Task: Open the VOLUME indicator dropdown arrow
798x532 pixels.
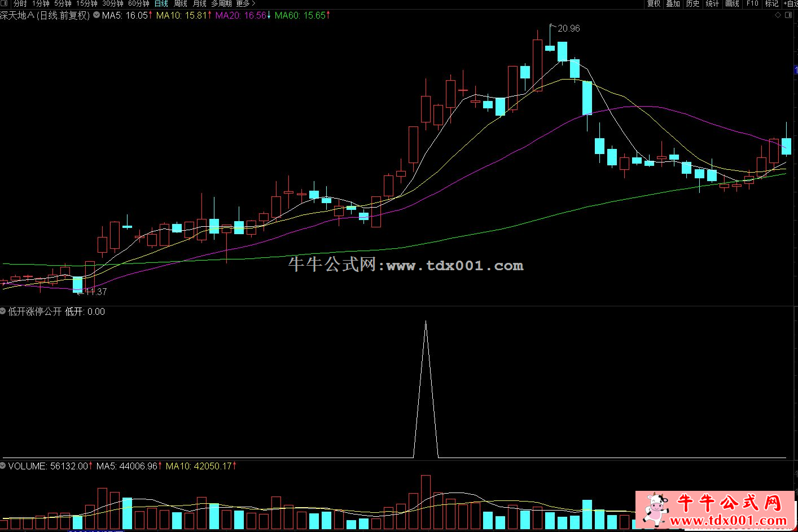Action: click(x=3, y=465)
